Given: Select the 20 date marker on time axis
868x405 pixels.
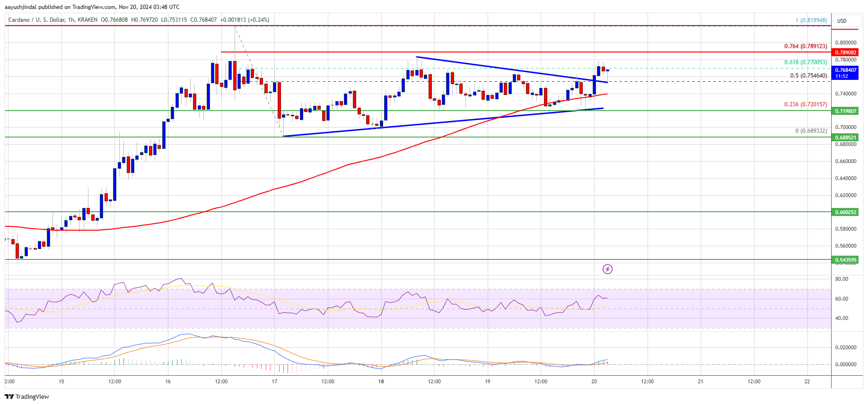Looking at the screenshot, I should click(x=594, y=381).
